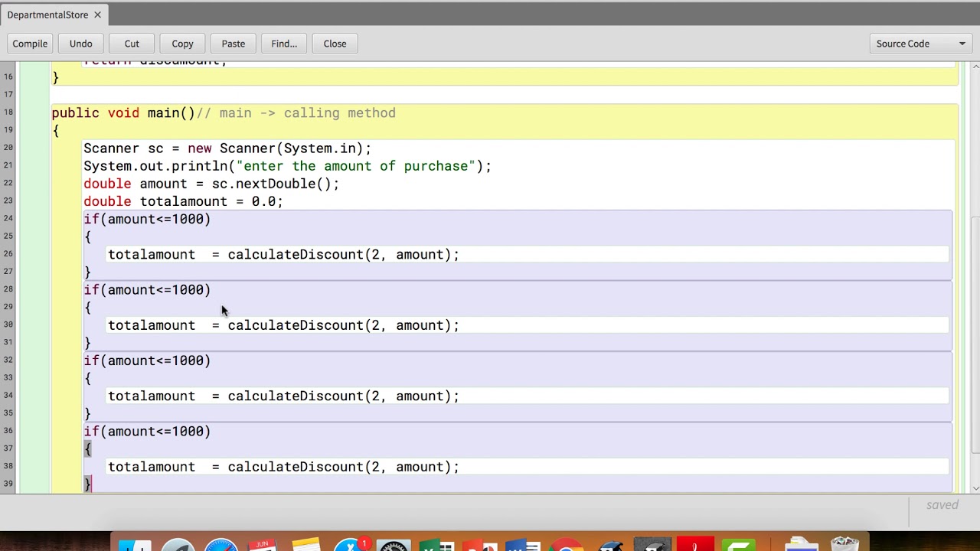Viewport: 980px width, 551px height.
Task: Click the '// main -> calling method' comment
Action: click(x=296, y=113)
